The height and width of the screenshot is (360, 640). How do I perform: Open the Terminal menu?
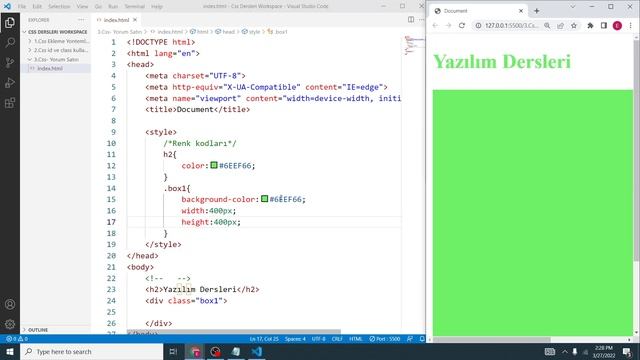134,7
